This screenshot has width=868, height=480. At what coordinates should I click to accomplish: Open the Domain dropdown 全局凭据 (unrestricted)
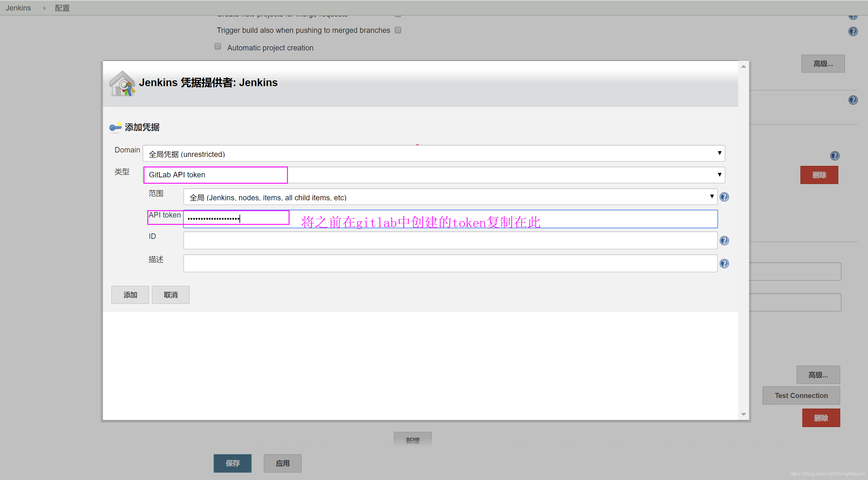(434, 154)
